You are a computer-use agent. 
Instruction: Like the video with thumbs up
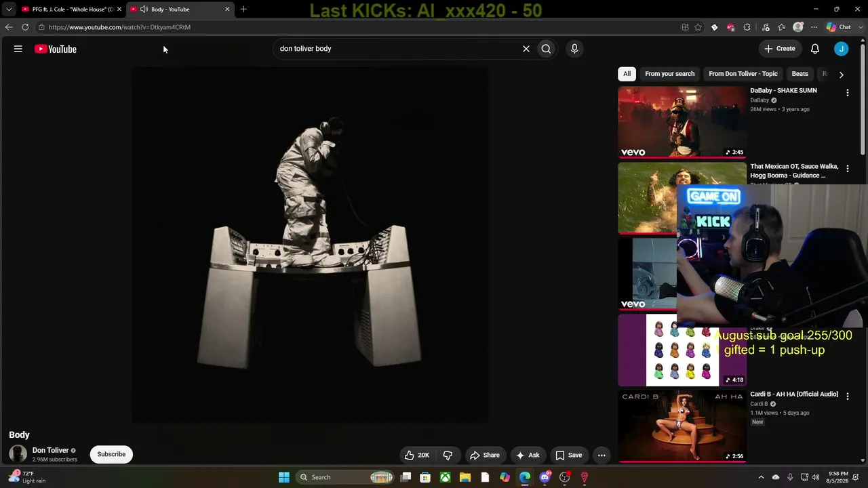[x=416, y=455]
